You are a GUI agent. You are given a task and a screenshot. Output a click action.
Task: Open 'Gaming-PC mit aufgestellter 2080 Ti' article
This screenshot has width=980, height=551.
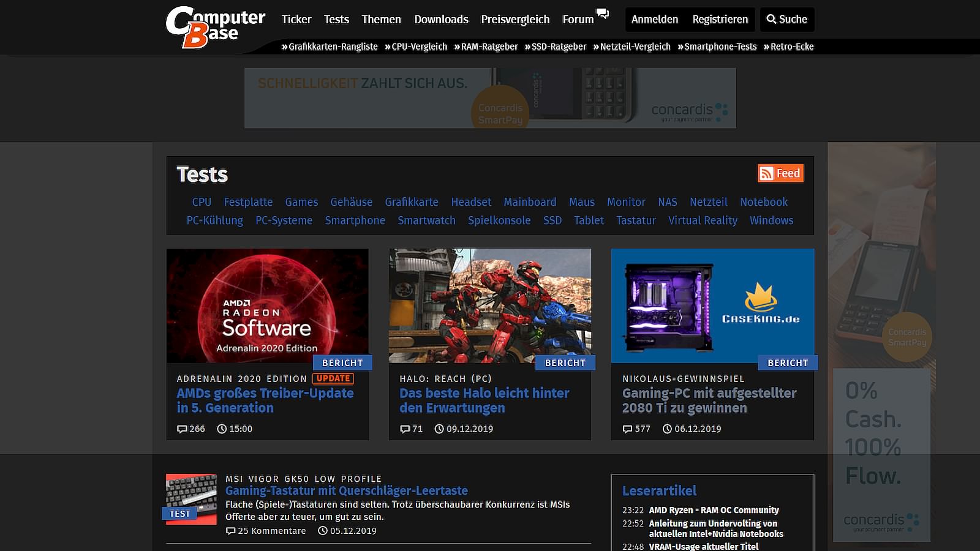[709, 400]
